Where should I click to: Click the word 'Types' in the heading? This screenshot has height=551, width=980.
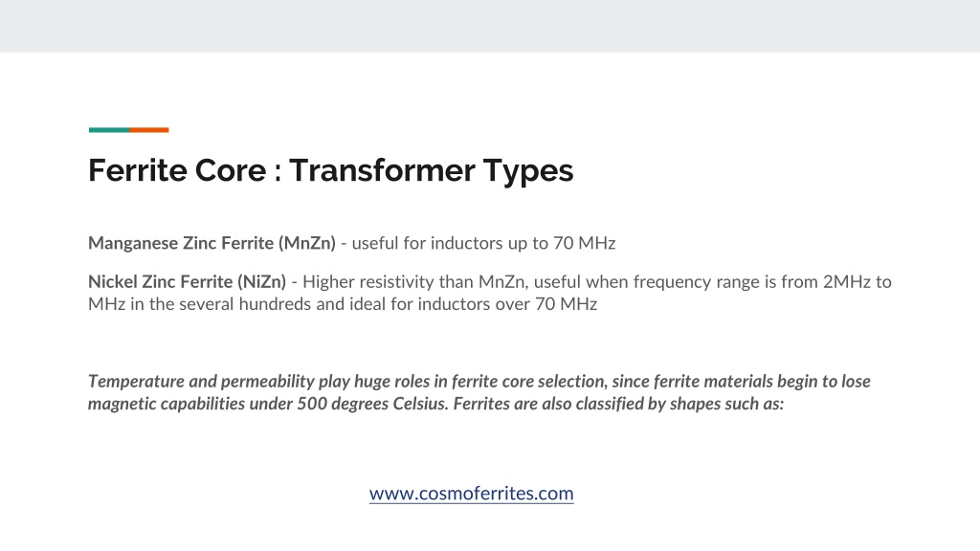(528, 171)
